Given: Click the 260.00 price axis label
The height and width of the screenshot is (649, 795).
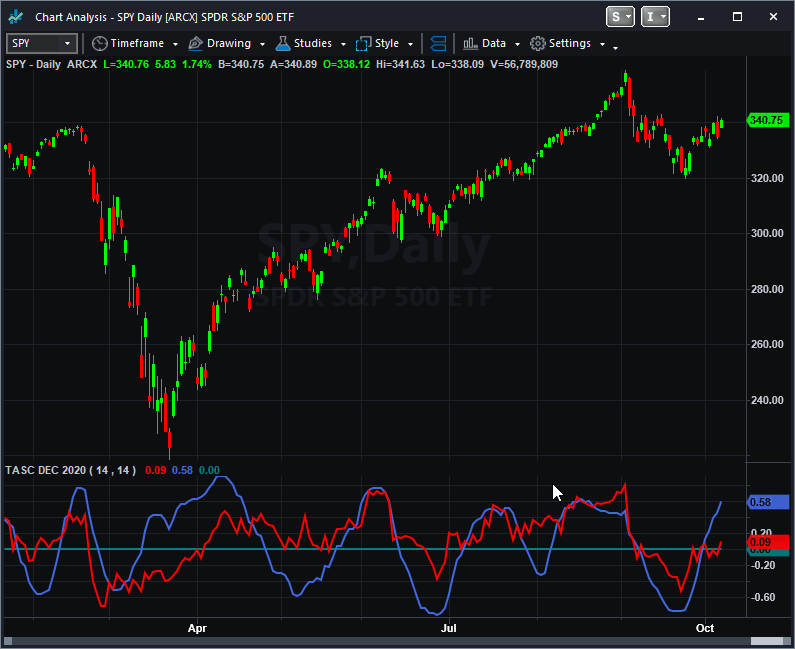Looking at the screenshot, I should [767, 344].
